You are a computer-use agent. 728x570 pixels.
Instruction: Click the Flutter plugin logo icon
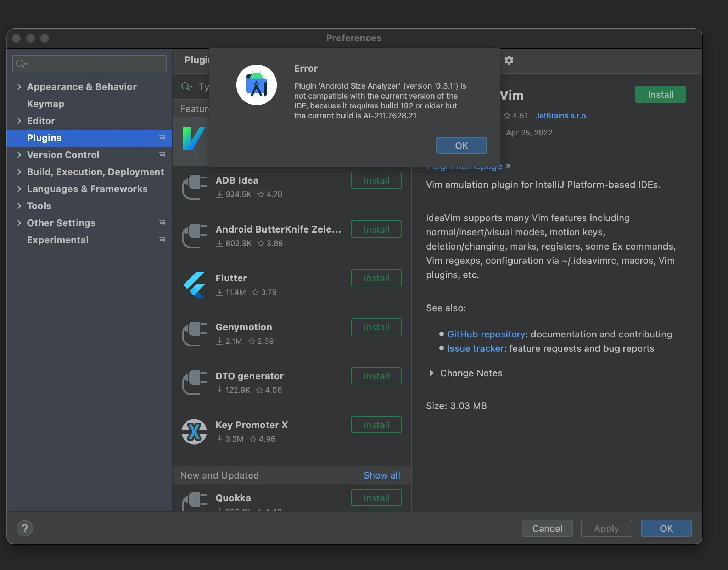(x=194, y=285)
